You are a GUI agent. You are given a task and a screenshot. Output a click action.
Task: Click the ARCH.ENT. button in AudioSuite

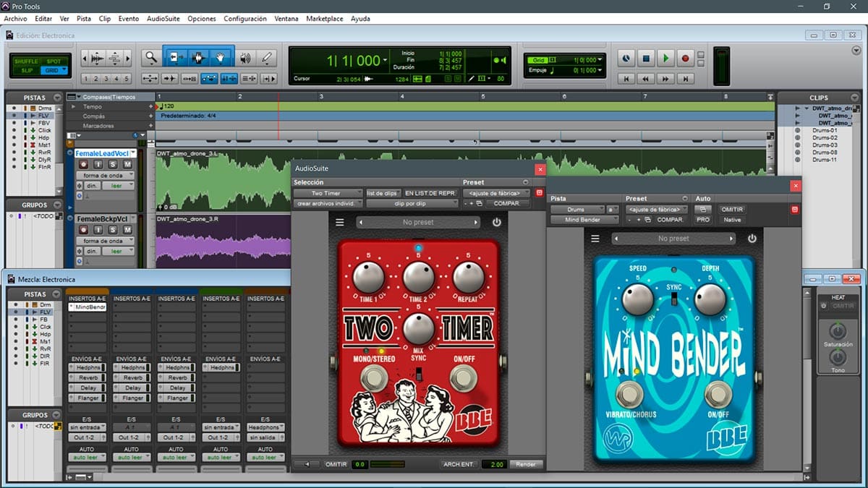tap(458, 464)
